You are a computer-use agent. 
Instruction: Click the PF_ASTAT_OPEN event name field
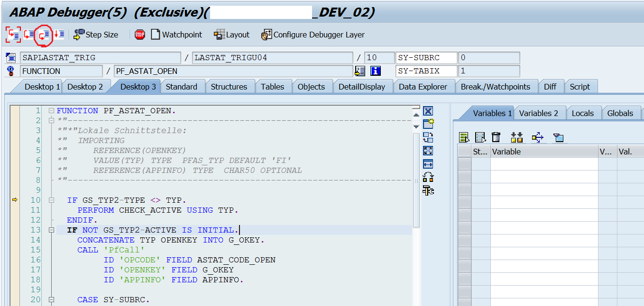click(234, 71)
